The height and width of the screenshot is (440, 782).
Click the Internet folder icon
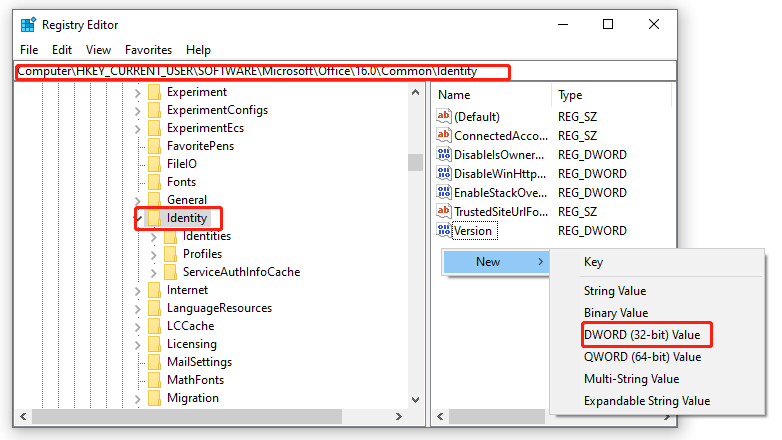pos(155,290)
